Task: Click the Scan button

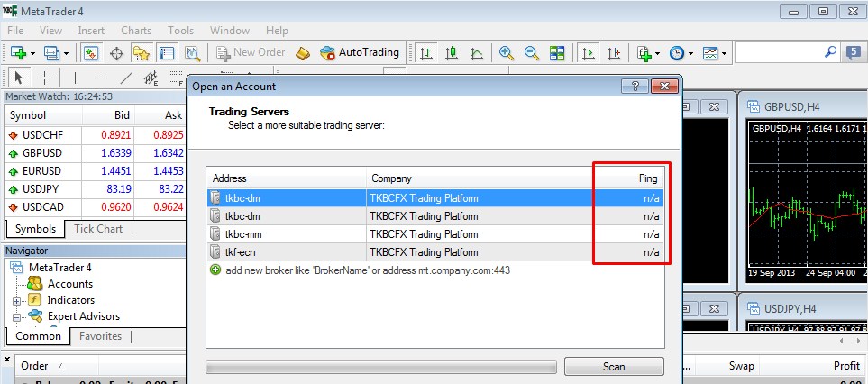Action: point(614,366)
